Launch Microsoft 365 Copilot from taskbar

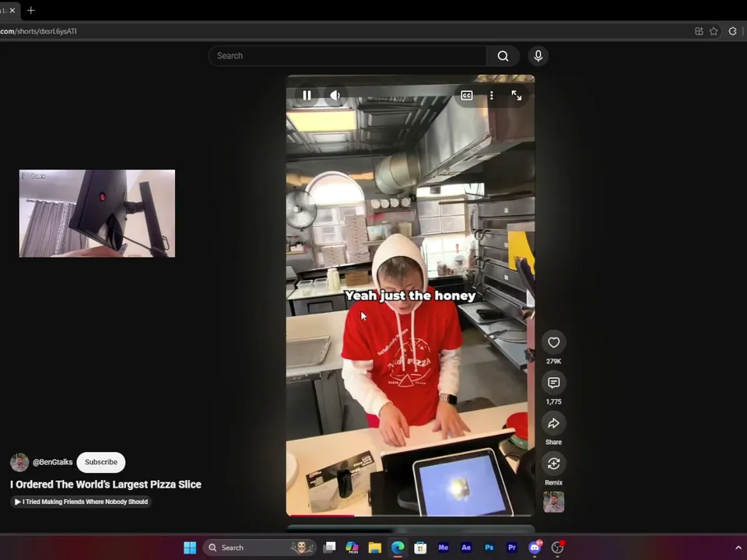352,548
